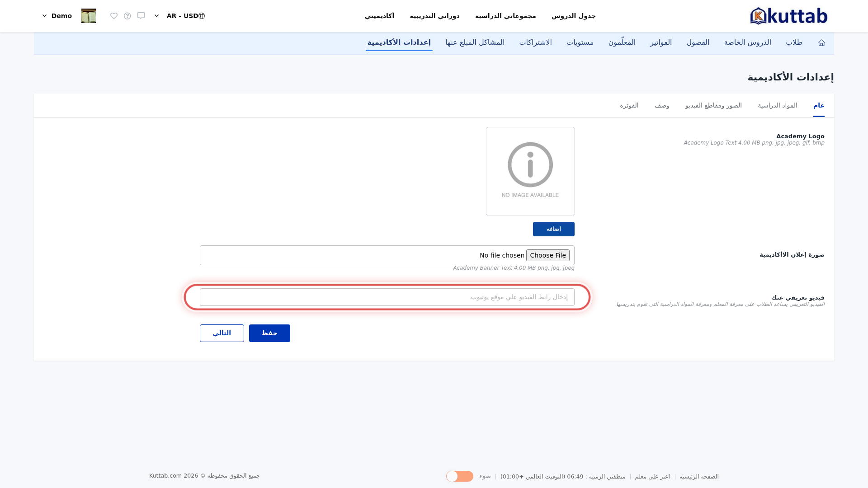Screen dimensions: 868x488
Task: Click the home icon in the sub-navigation
Action: (x=821, y=42)
